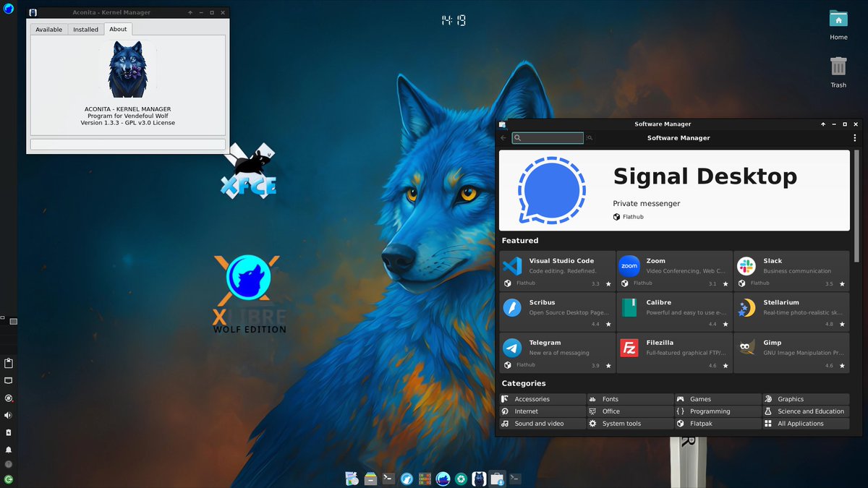
Task: Open the Calibre app card
Action: point(674,312)
